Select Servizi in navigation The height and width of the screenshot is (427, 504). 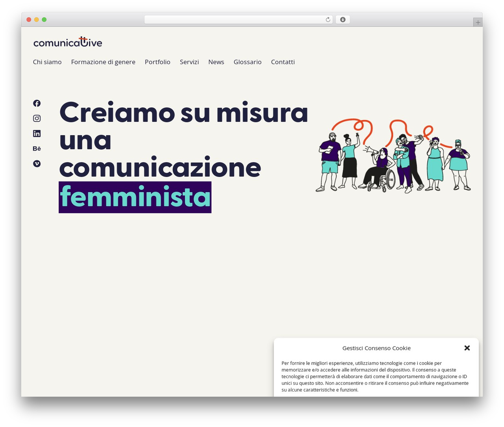[189, 62]
